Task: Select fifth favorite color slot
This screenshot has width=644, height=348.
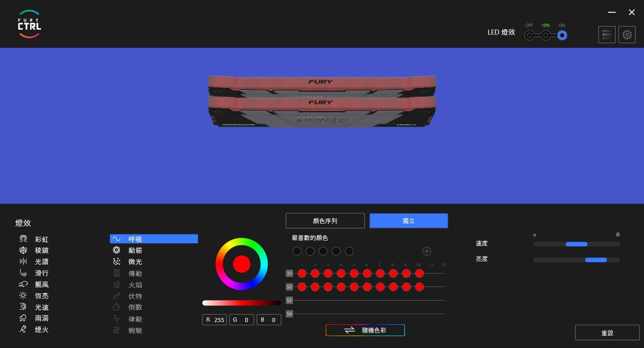Action: 349,251
